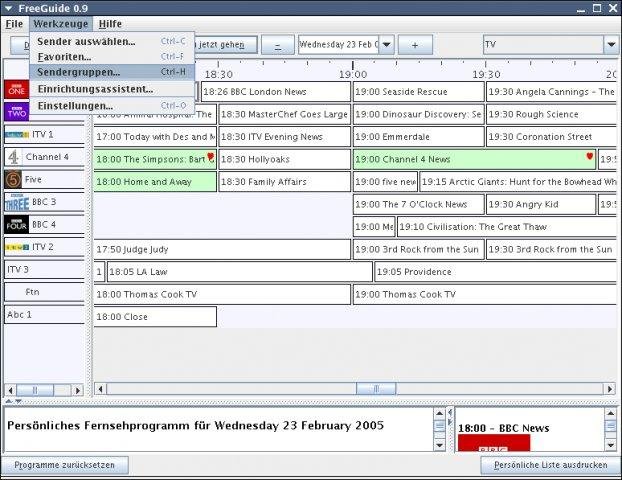Click the channel list horizontal scrollbar thumb
Viewport: 622px width, 480px height.
click(35, 390)
